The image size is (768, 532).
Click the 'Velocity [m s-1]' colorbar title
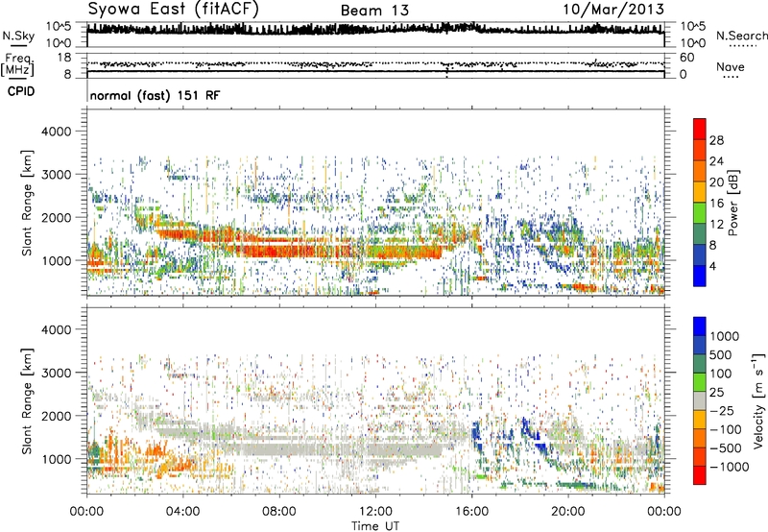pyautogui.click(x=758, y=400)
